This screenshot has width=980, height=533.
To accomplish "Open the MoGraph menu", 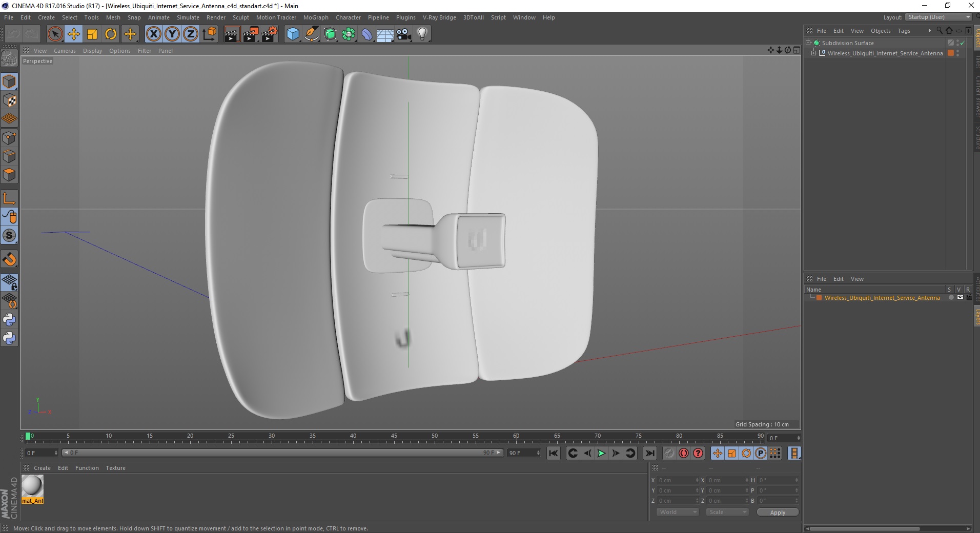I will click(x=316, y=17).
